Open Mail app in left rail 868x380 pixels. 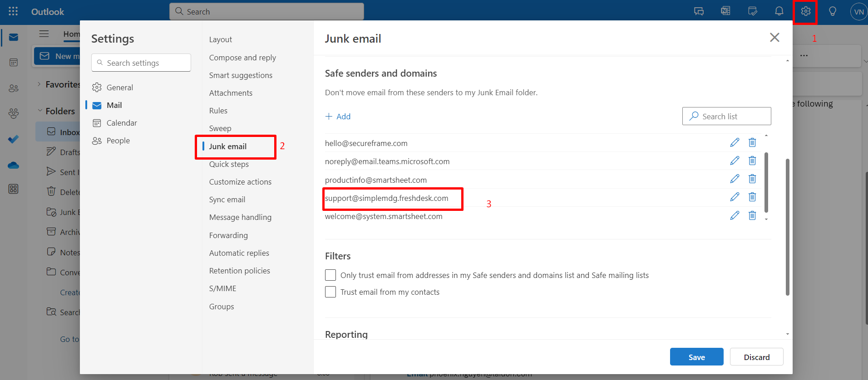[x=14, y=37]
